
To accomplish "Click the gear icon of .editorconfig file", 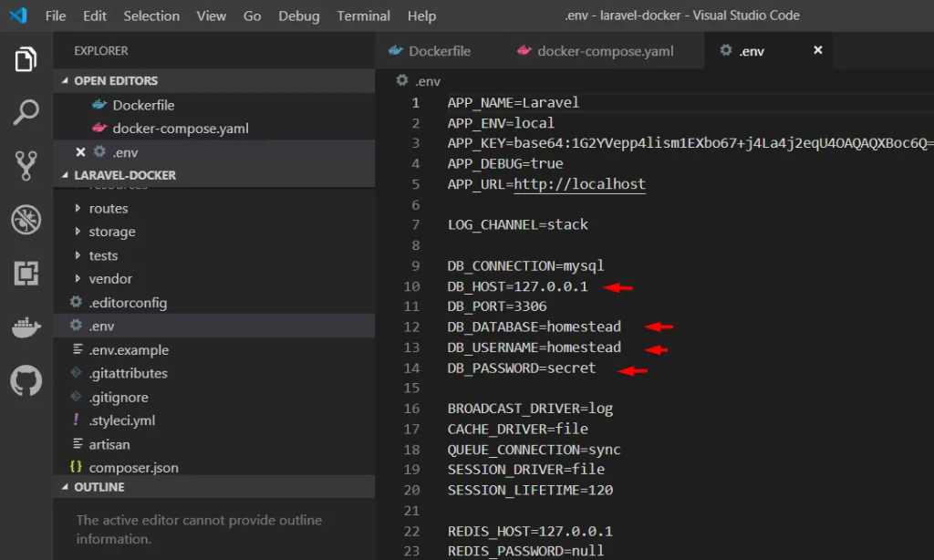I will point(76,302).
